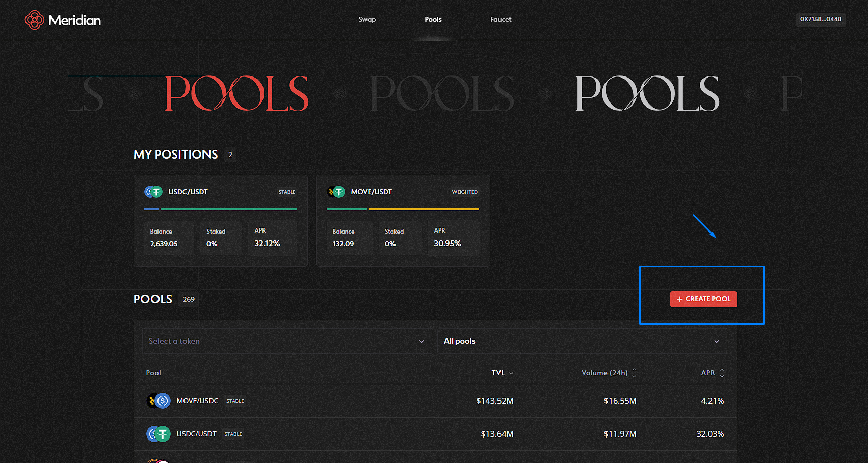This screenshot has width=868, height=463.
Task: Open the USDC/USDT pool row in list
Action: [x=435, y=434]
